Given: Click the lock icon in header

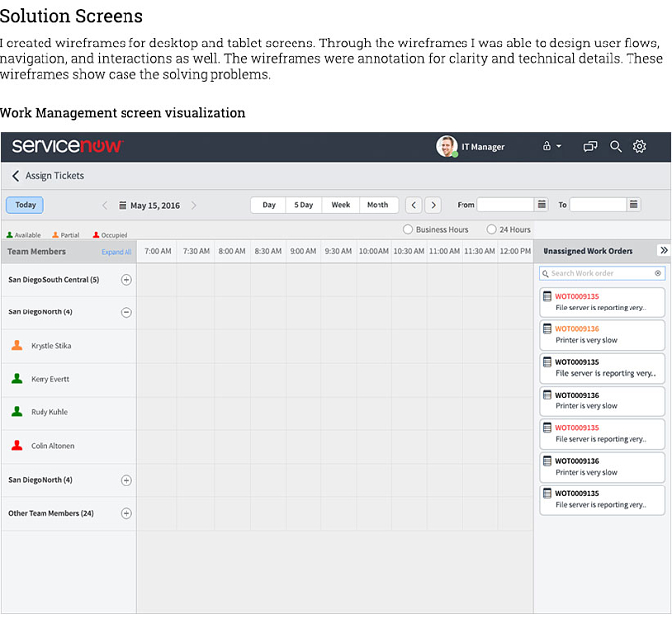Looking at the screenshot, I should [546, 146].
